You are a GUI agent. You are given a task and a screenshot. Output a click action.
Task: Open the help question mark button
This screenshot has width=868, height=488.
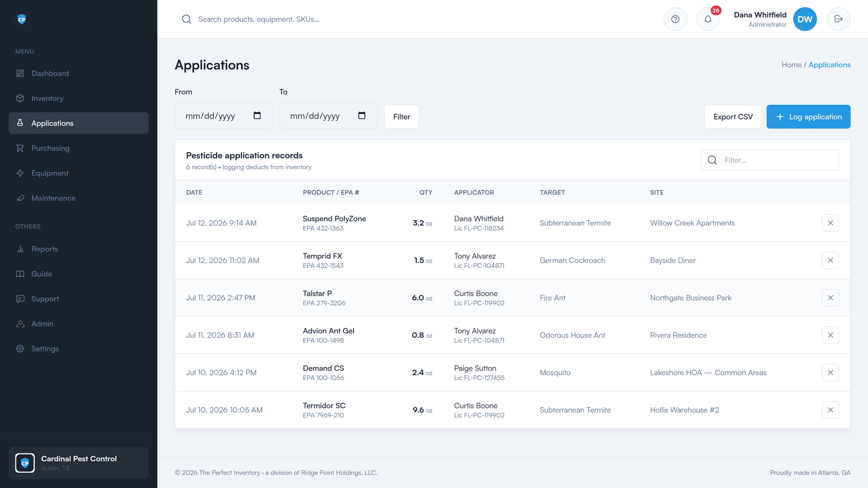point(675,19)
